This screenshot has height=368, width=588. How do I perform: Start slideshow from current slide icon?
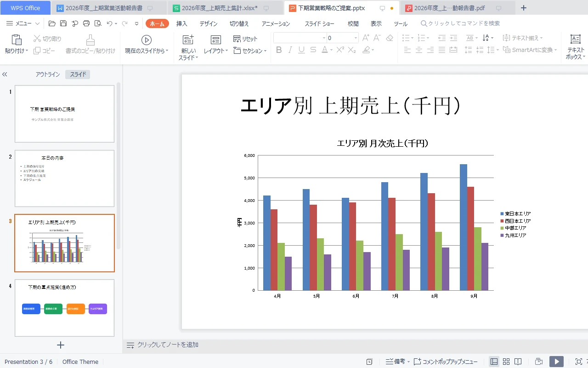pos(147,40)
